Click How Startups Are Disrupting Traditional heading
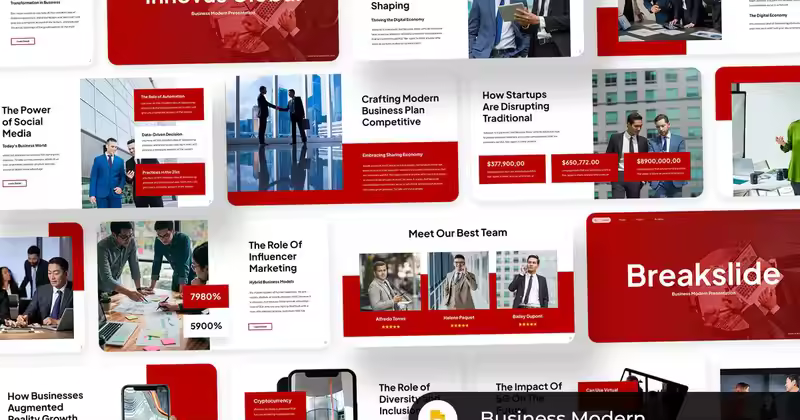The image size is (800, 420). pos(516,106)
